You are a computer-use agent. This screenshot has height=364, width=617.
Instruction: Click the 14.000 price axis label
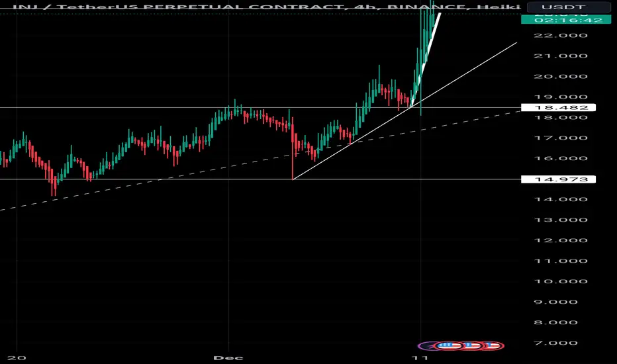tap(560, 199)
